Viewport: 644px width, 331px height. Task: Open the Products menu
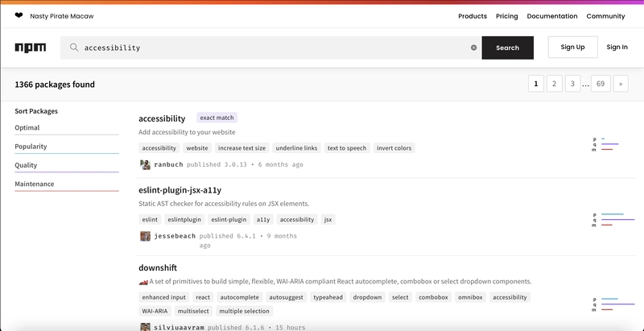click(473, 16)
